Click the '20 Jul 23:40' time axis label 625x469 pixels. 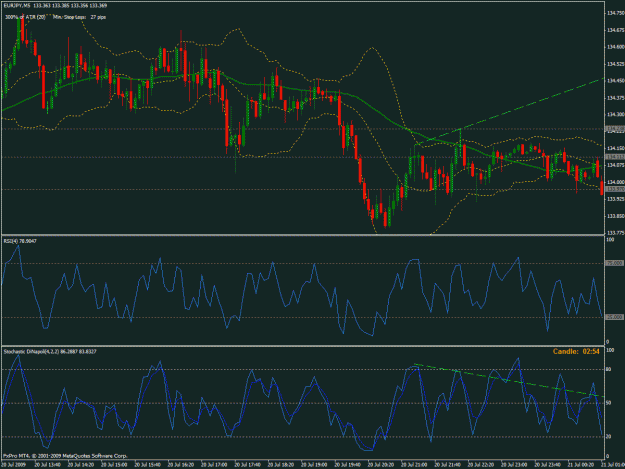pyautogui.click(x=548, y=465)
